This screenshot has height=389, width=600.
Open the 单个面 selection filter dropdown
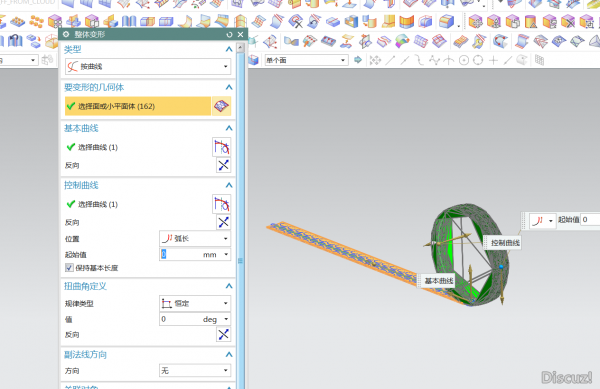pos(307,60)
